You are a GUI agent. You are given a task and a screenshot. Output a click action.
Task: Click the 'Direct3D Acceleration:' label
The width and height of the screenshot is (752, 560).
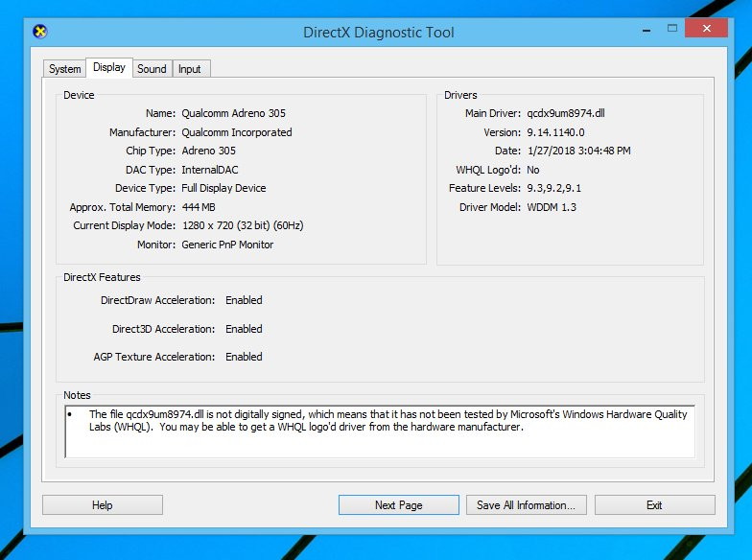point(163,329)
